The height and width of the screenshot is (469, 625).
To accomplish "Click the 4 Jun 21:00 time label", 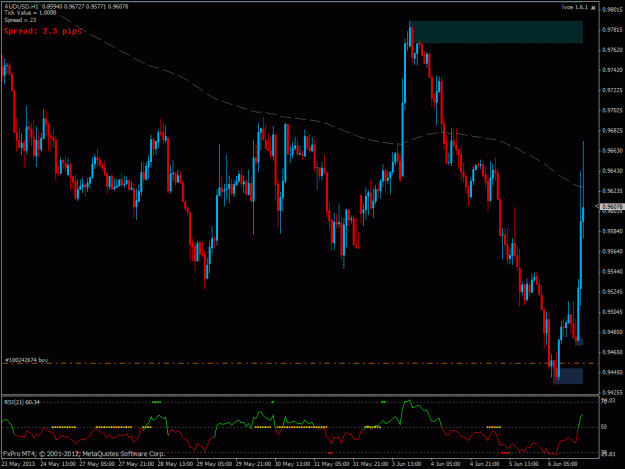I will (x=484, y=464).
